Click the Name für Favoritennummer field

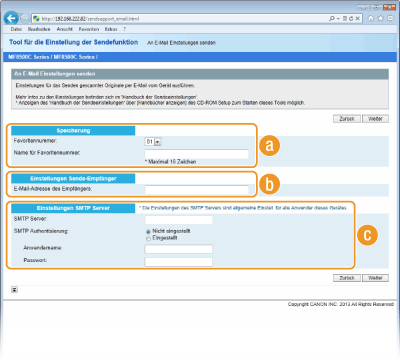point(197,154)
